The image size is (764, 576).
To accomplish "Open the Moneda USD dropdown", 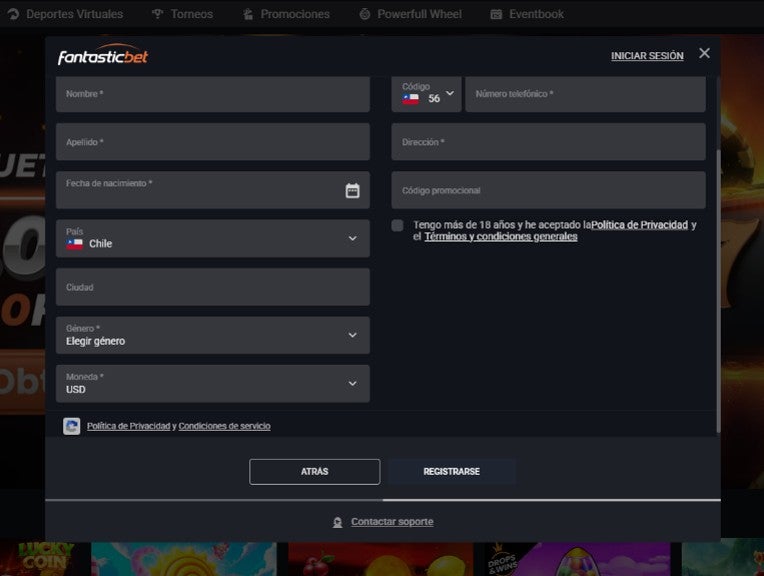I will 213,384.
